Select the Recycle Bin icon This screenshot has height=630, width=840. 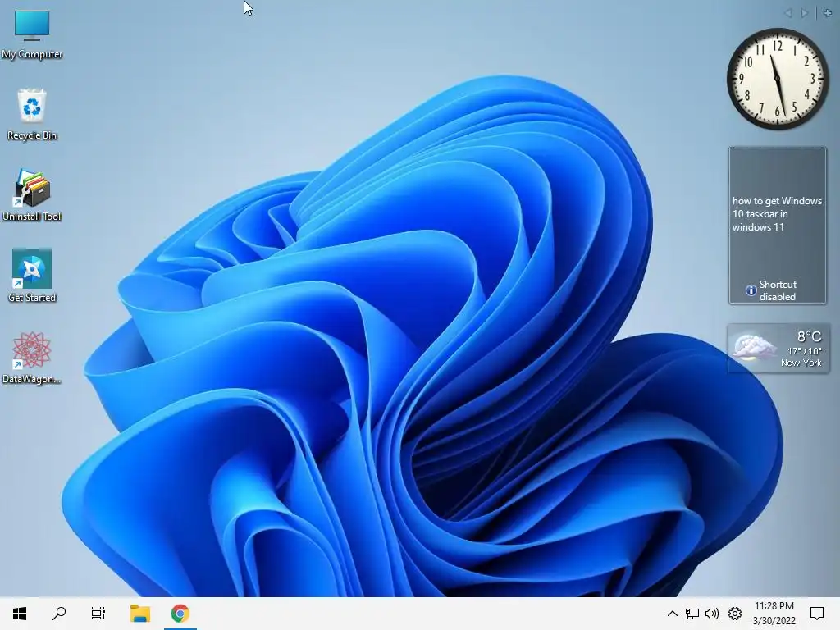[x=32, y=115]
